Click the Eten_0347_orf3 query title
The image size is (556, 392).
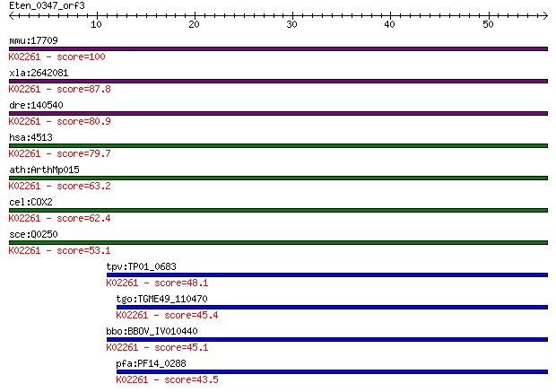[47, 5]
